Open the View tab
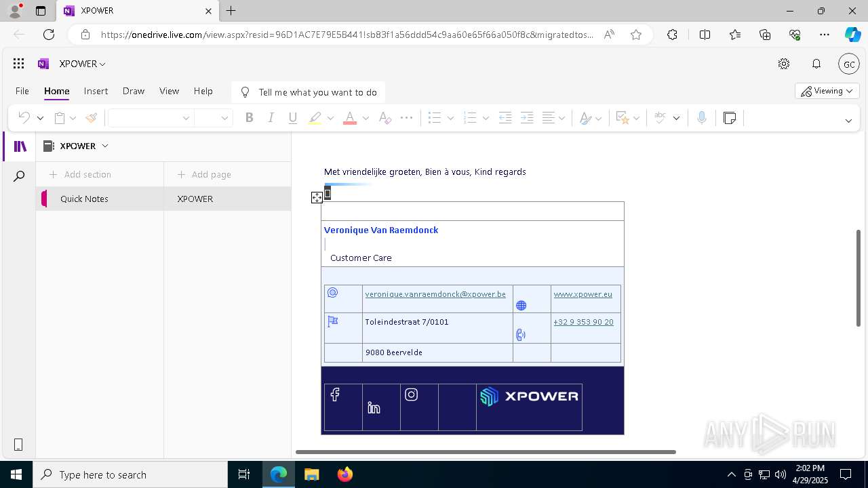The height and width of the screenshot is (488, 868). (x=169, y=91)
